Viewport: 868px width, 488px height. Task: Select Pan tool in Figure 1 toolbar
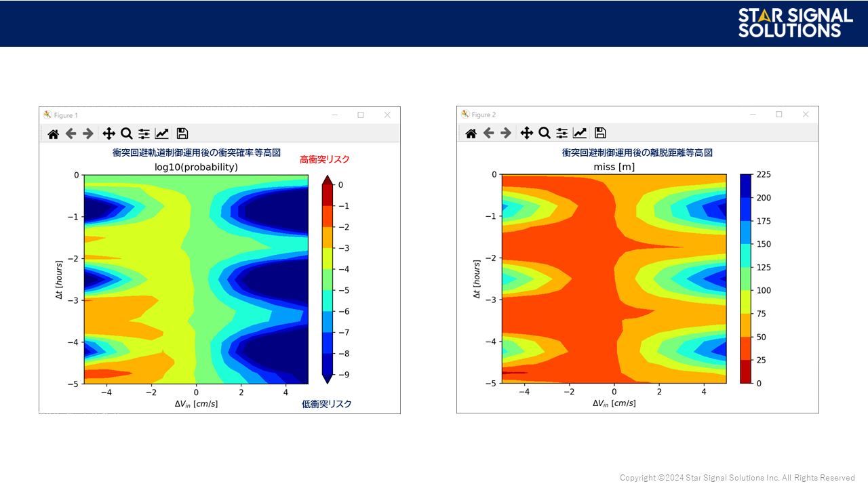coord(108,134)
